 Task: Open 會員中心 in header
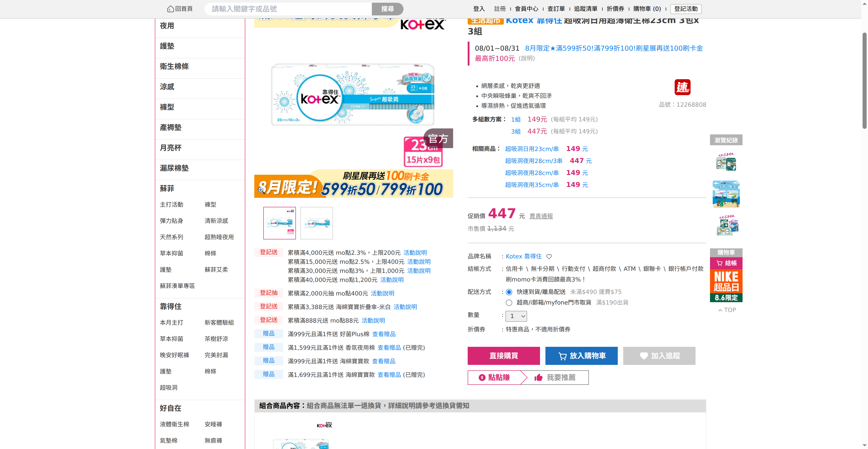tap(527, 9)
